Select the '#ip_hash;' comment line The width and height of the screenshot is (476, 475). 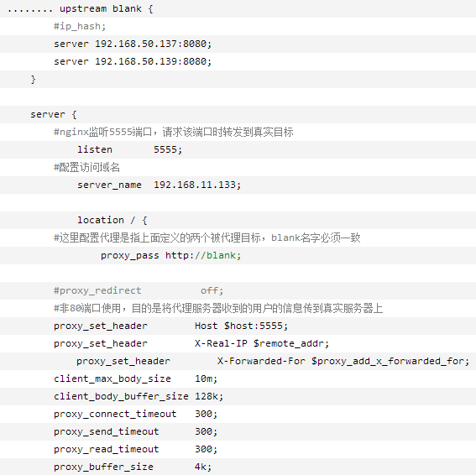(x=80, y=26)
